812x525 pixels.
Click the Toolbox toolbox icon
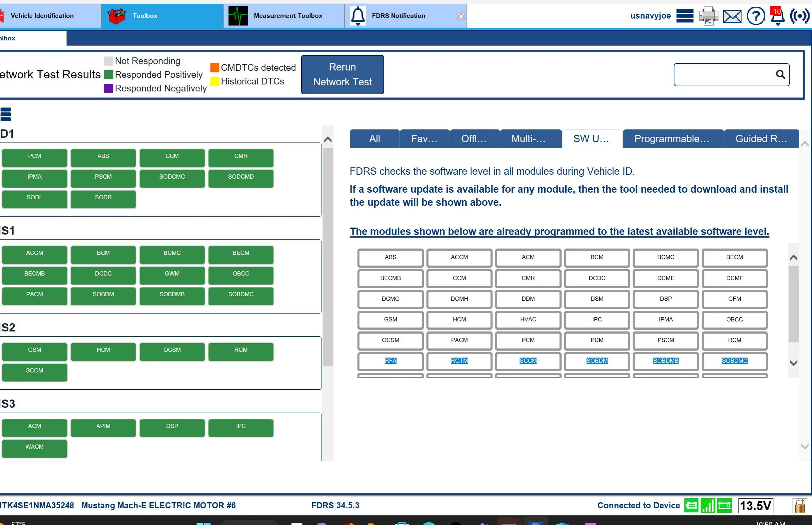pos(117,16)
